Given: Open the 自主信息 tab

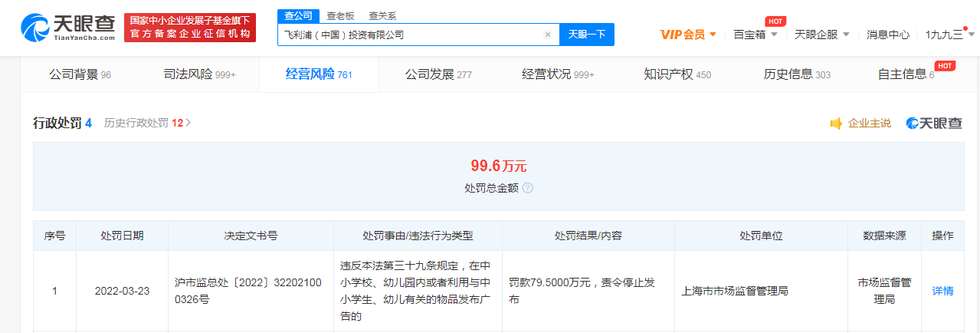Looking at the screenshot, I should (906, 74).
